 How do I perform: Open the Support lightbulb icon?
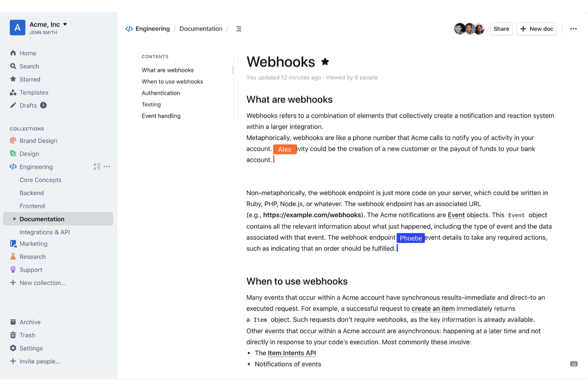pyautogui.click(x=13, y=269)
